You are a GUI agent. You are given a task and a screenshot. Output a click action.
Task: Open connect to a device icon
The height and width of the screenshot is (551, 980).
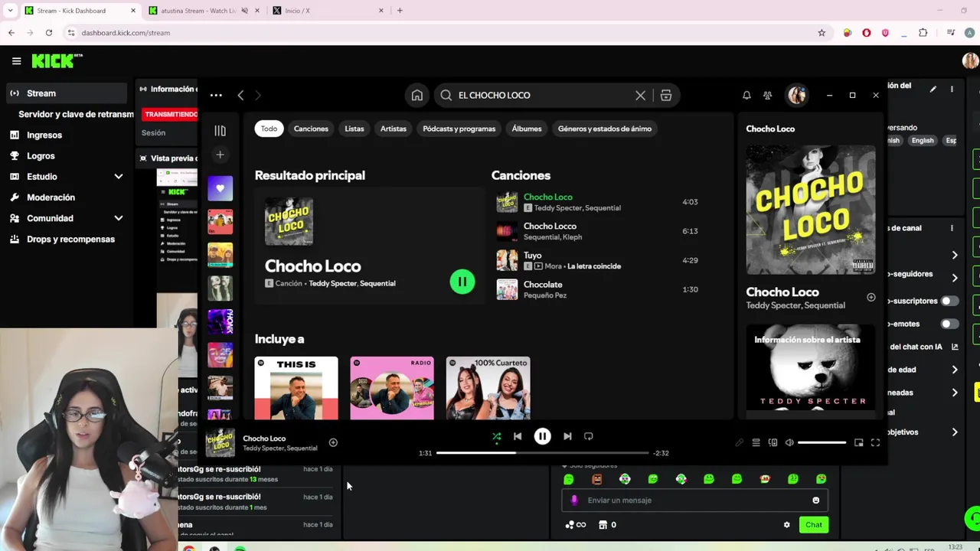(x=773, y=442)
